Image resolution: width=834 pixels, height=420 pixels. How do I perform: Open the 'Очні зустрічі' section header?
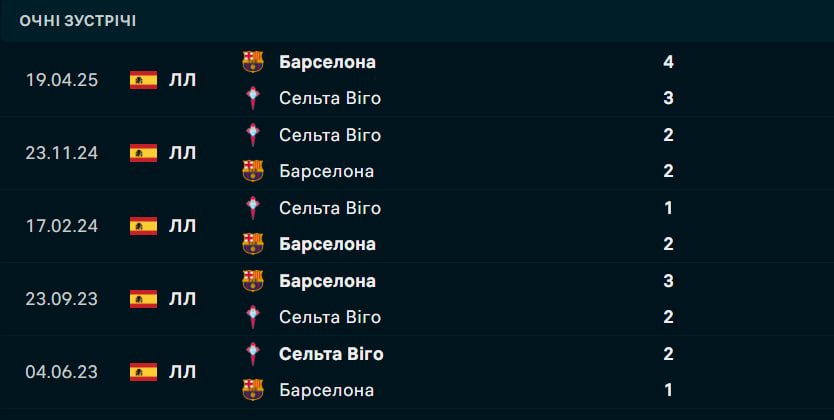[x=78, y=20]
